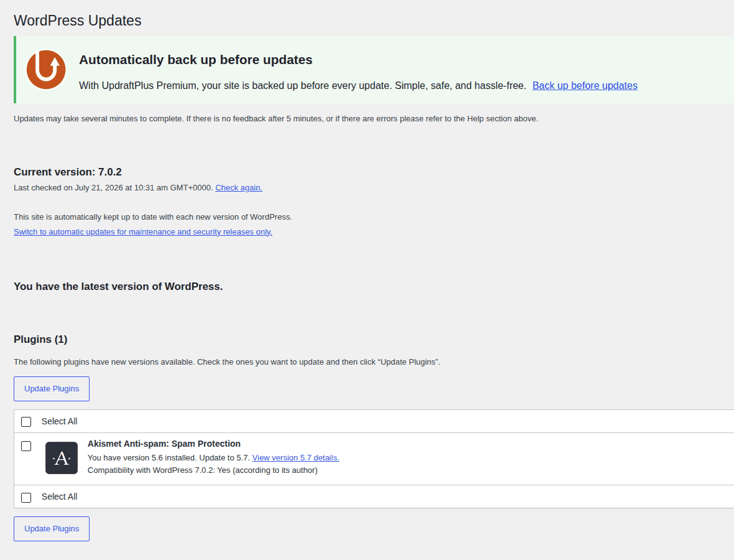Click the 'Compatibility with WordPress 7.0.2' line
This screenshot has width=734, height=560.
click(202, 470)
